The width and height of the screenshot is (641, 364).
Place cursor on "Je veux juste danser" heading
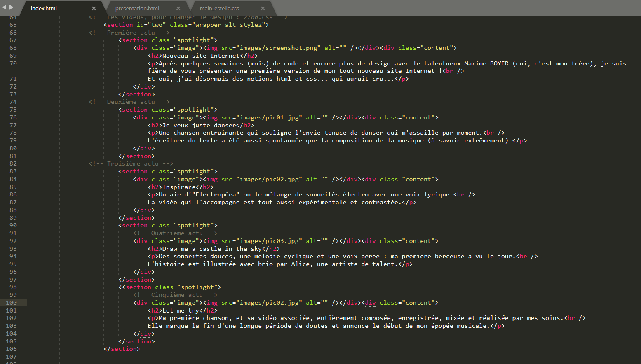point(199,125)
